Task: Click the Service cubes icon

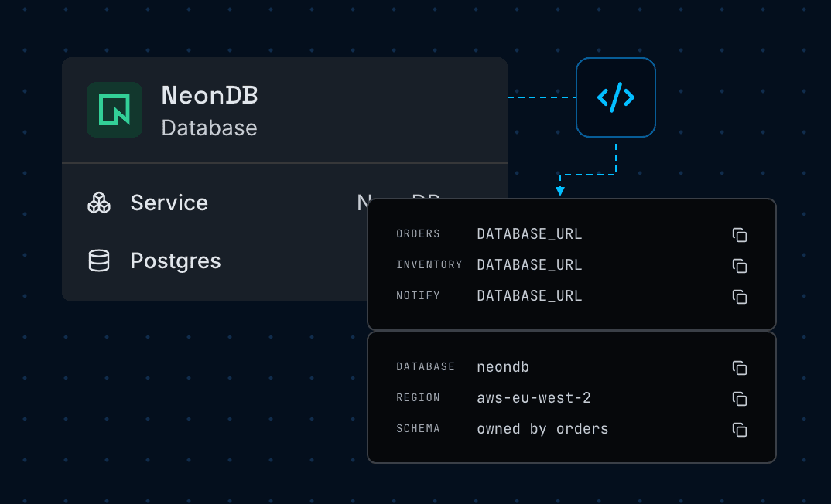Action: tap(99, 203)
